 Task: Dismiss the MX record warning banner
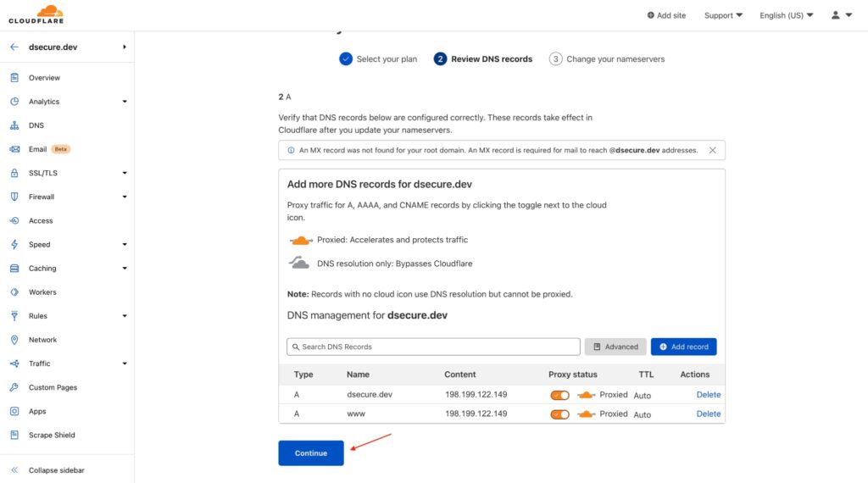[712, 150]
